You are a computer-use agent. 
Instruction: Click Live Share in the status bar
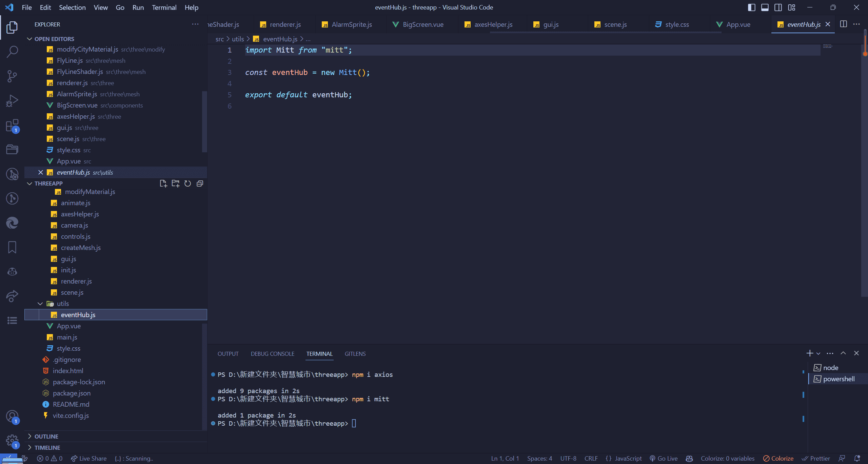pyautogui.click(x=88, y=459)
